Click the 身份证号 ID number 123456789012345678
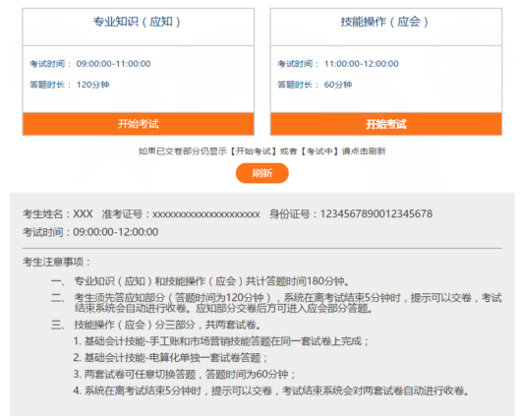Screen dimensions: 521x420 click(x=351, y=213)
